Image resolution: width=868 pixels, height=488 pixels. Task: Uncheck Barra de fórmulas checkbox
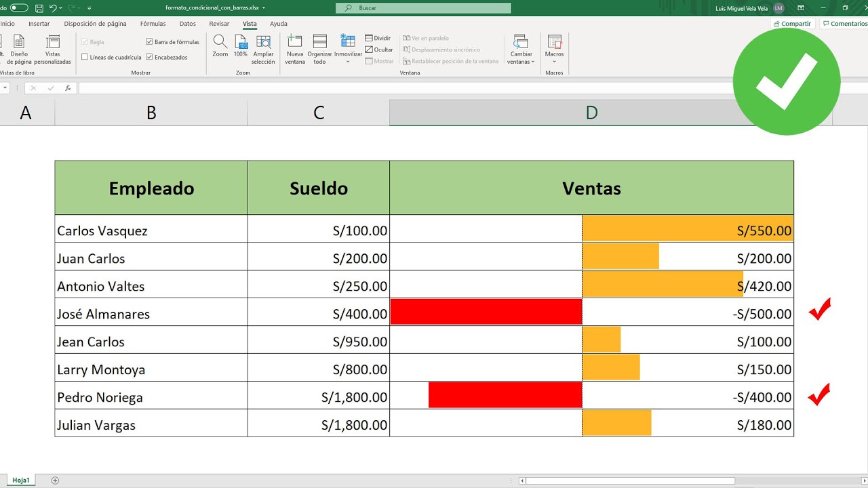[150, 42]
